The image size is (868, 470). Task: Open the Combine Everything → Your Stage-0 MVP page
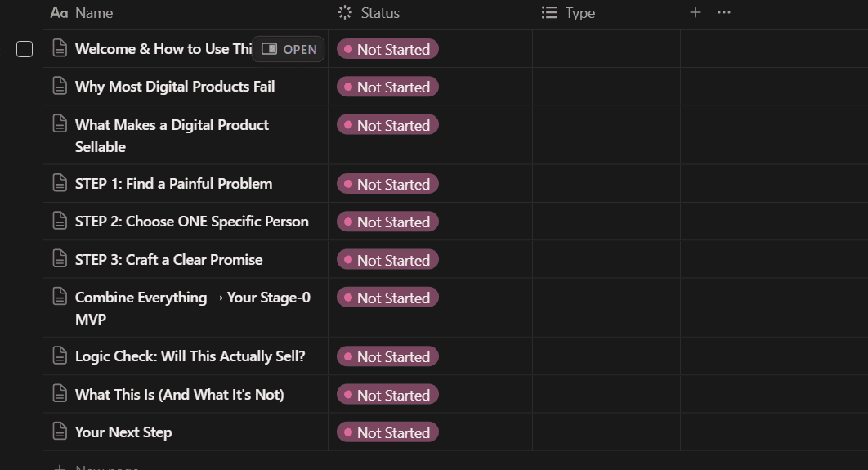coord(192,298)
